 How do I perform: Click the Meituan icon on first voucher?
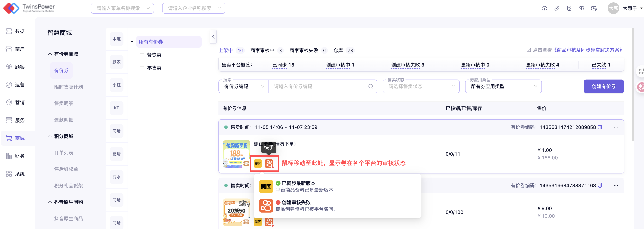(258, 164)
